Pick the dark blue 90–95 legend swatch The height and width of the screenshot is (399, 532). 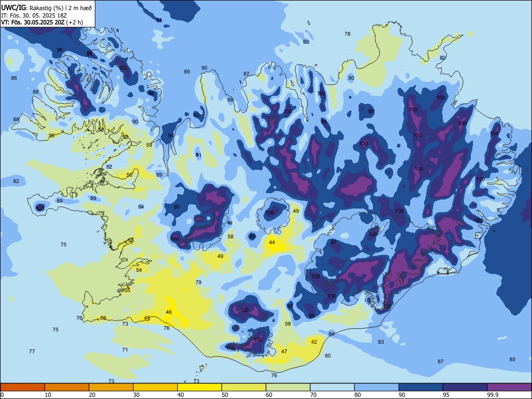coord(421,387)
